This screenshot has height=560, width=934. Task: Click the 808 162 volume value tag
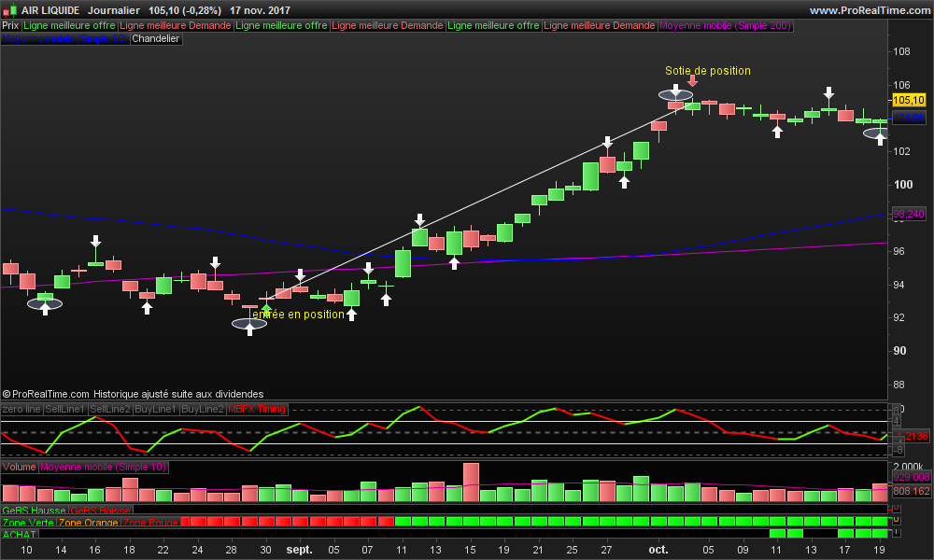pyautogui.click(x=911, y=492)
